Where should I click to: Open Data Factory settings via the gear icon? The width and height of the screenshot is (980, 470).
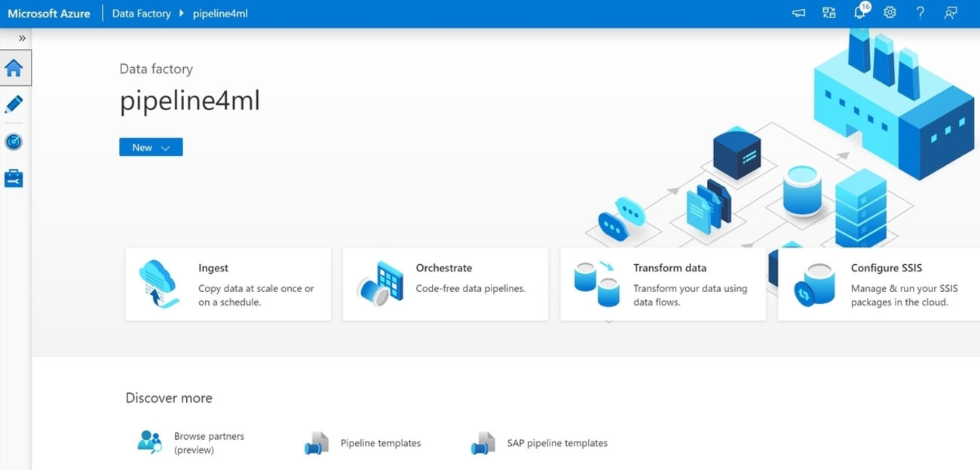pos(890,12)
